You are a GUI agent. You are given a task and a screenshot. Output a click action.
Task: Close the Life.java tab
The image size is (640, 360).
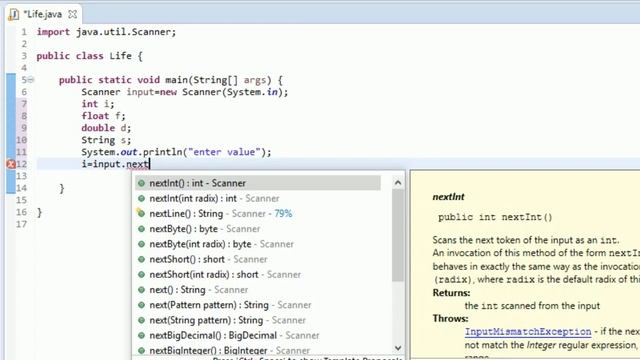[73, 14]
